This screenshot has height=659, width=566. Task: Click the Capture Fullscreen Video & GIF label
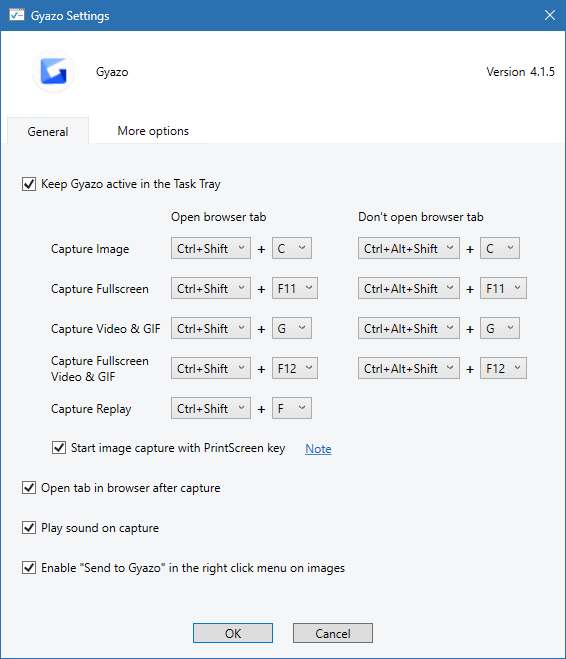point(100,369)
